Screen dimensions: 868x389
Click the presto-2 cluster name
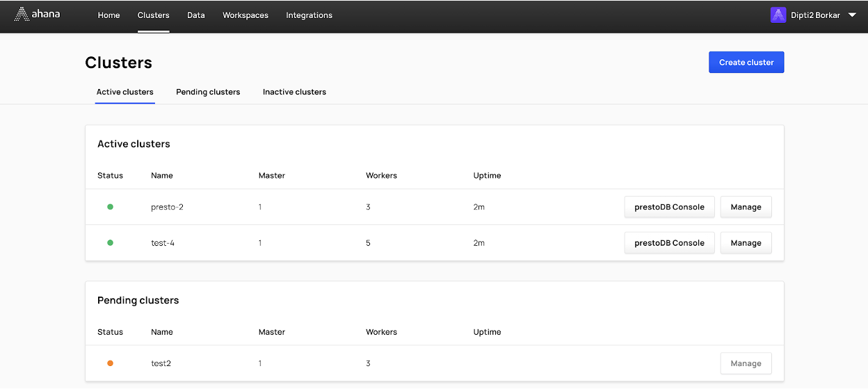(x=167, y=207)
